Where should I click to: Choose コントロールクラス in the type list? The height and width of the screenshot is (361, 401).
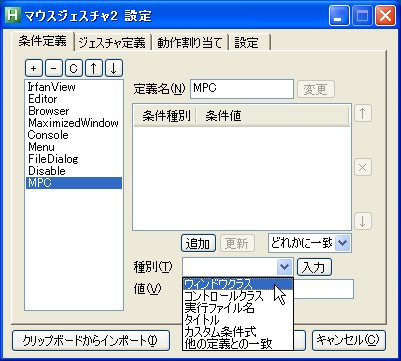(238, 296)
